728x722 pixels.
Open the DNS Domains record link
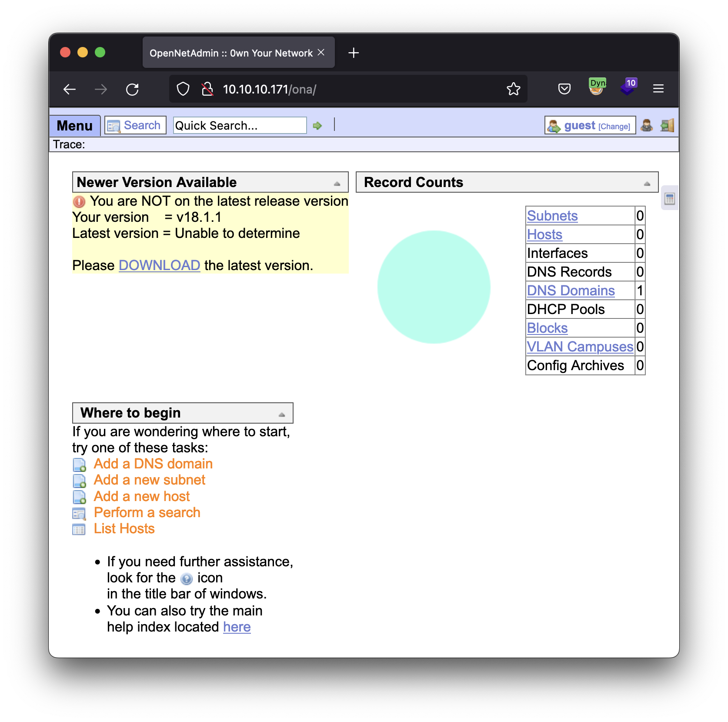(x=571, y=291)
